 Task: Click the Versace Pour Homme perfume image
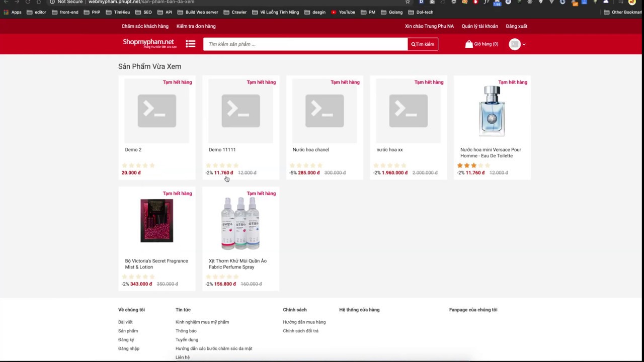click(492, 111)
